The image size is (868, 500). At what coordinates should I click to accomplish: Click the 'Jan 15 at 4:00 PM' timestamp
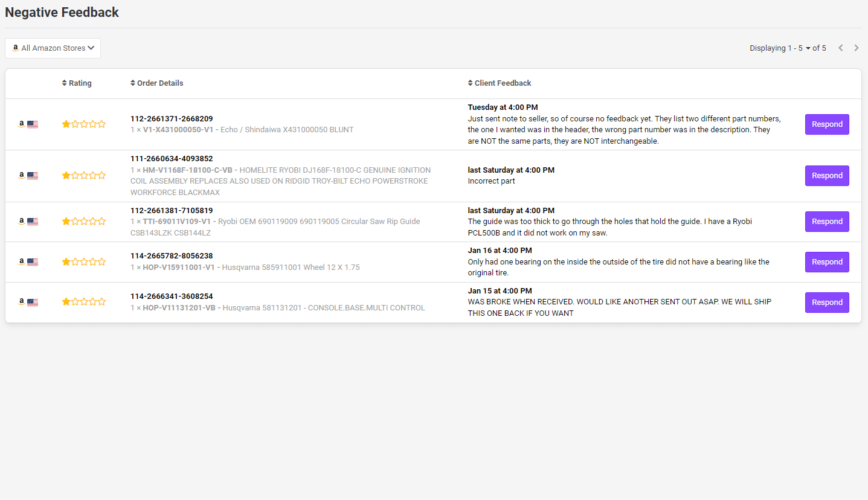pyautogui.click(x=500, y=291)
